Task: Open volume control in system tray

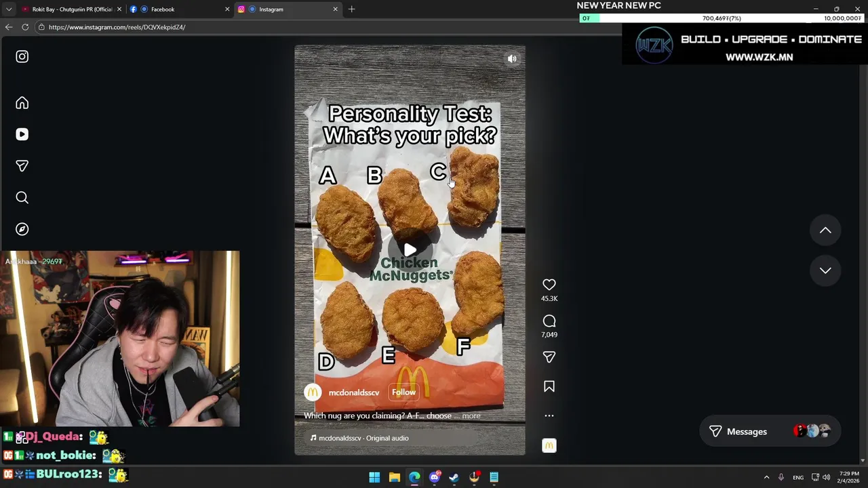Action: tap(826, 477)
